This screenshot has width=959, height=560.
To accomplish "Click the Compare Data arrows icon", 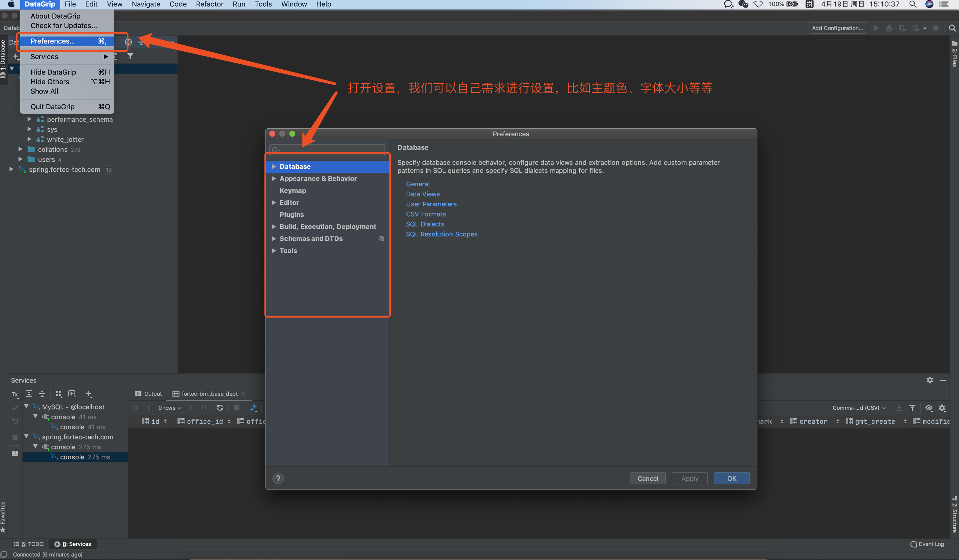I will (253, 408).
